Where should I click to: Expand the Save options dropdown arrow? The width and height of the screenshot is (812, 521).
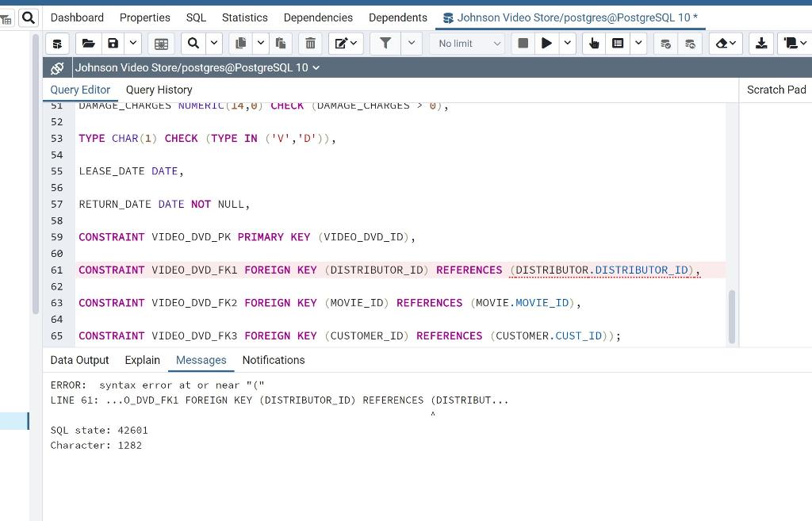click(132, 44)
